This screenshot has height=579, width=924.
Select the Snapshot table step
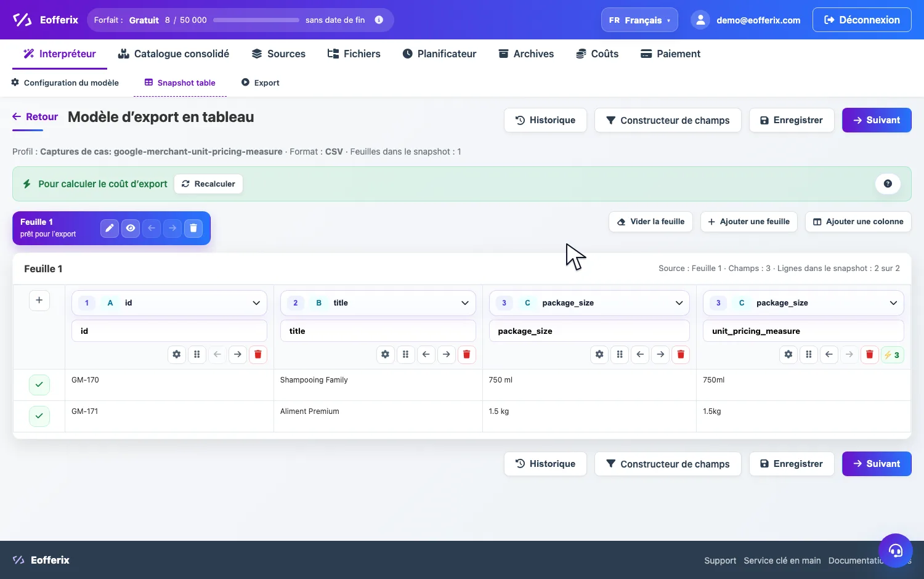tap(180, 83)
